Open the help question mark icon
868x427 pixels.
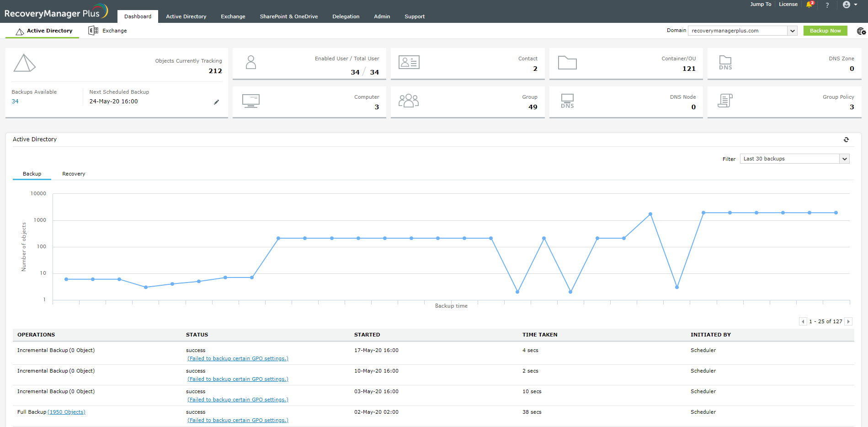point(827,5)
